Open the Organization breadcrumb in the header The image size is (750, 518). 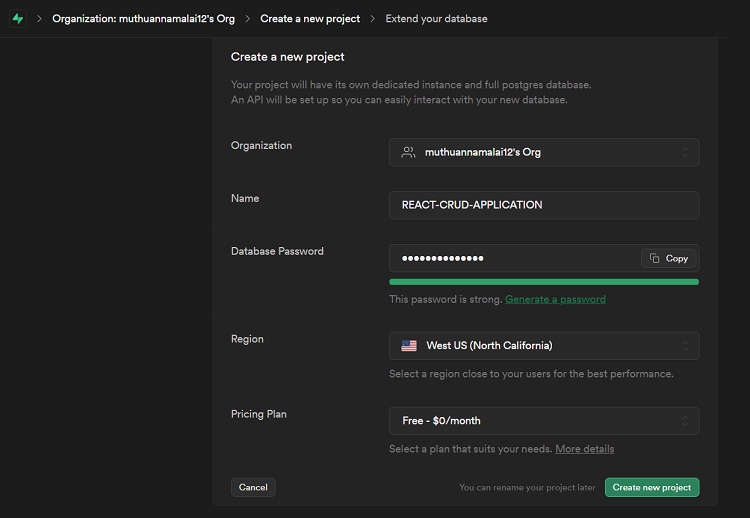[143, 19]
